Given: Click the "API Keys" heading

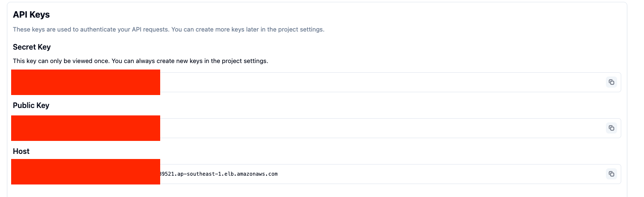Looking at the screenshot, I should (x=31, y=15).
